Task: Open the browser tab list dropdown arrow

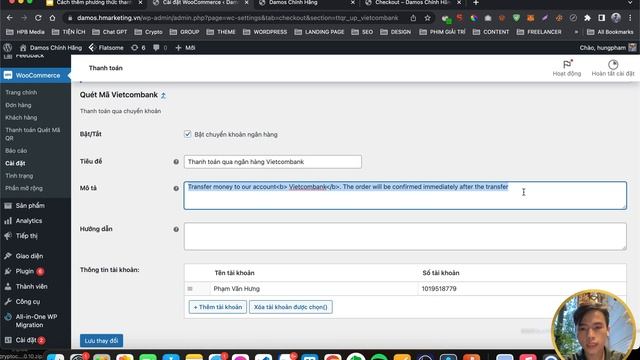Action: (630, 3)
